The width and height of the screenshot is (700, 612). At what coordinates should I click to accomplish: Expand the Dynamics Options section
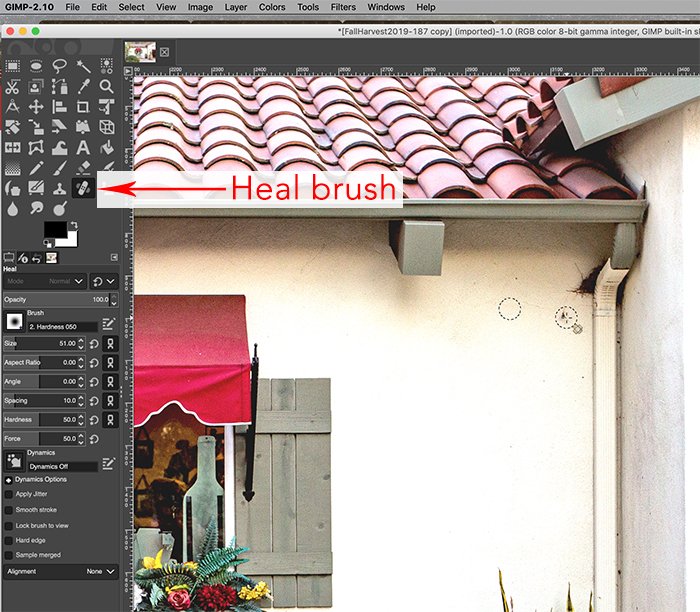point(8,479)
